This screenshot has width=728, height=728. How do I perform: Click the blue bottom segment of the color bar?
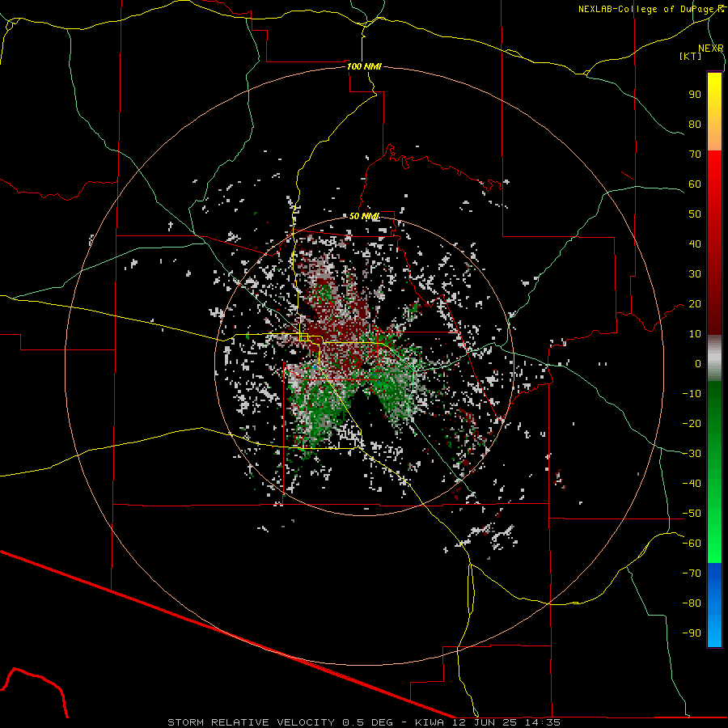714,605
